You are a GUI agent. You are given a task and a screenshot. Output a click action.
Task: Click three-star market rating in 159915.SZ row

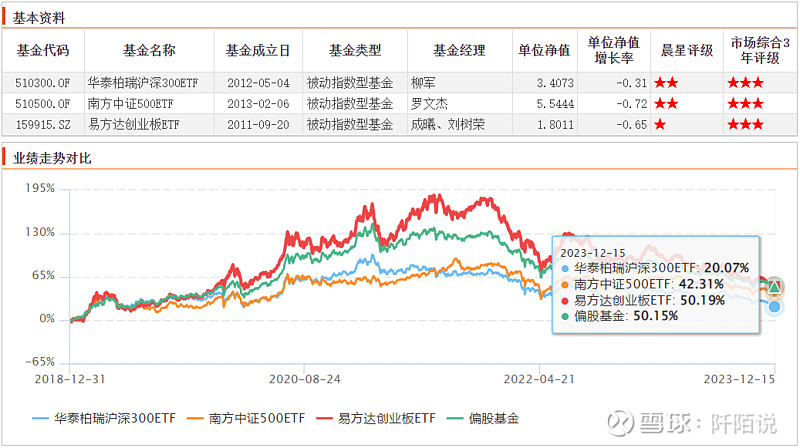[745, 125]
